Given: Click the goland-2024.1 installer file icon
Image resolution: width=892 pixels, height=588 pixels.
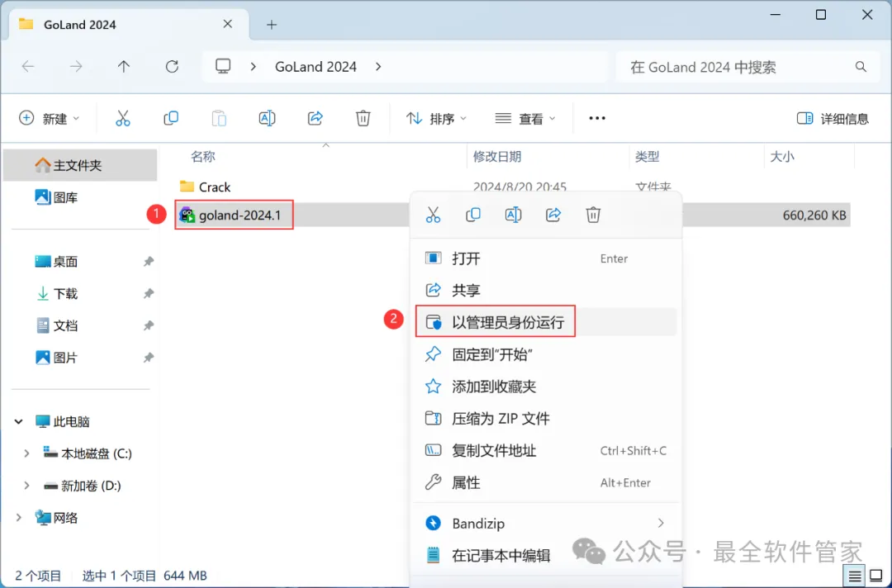Looking at the screenshot, I should coord(187,215).
